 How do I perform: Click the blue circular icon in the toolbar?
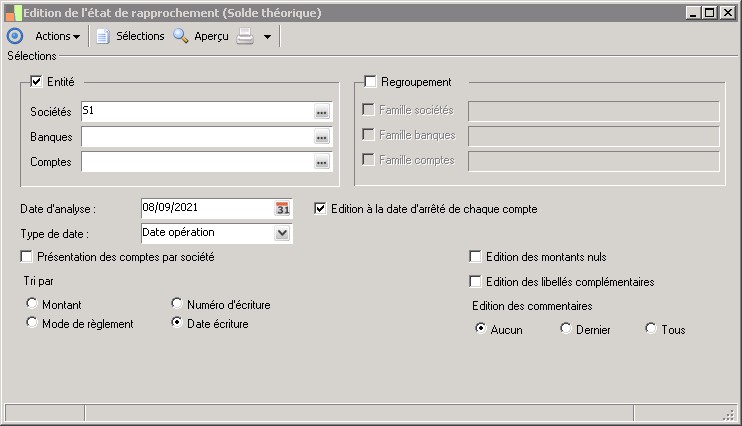(14, 36)
